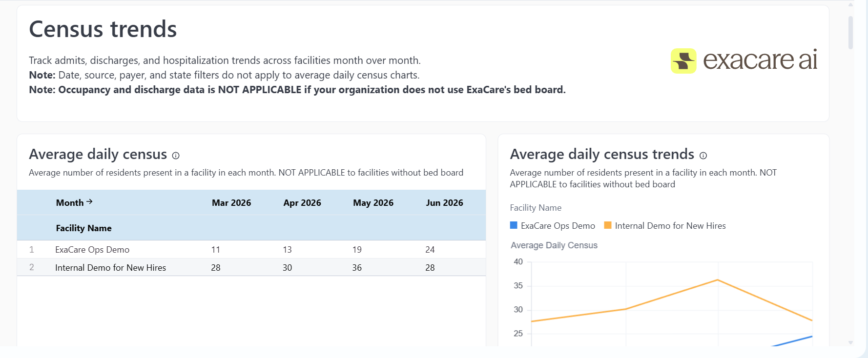
Task: Click Internal Demo's May 2026 value 36
Action: click(357, 268)
